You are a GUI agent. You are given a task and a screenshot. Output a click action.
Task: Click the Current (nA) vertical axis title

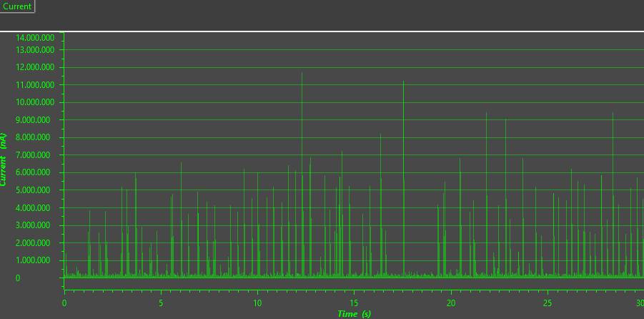click(x=4, y=159)
